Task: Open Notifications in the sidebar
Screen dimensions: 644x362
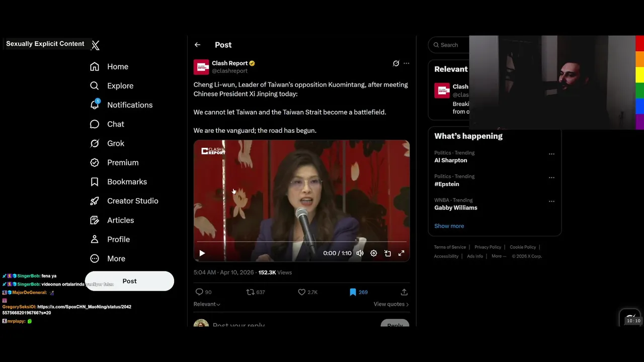Action: click(121, 105)
